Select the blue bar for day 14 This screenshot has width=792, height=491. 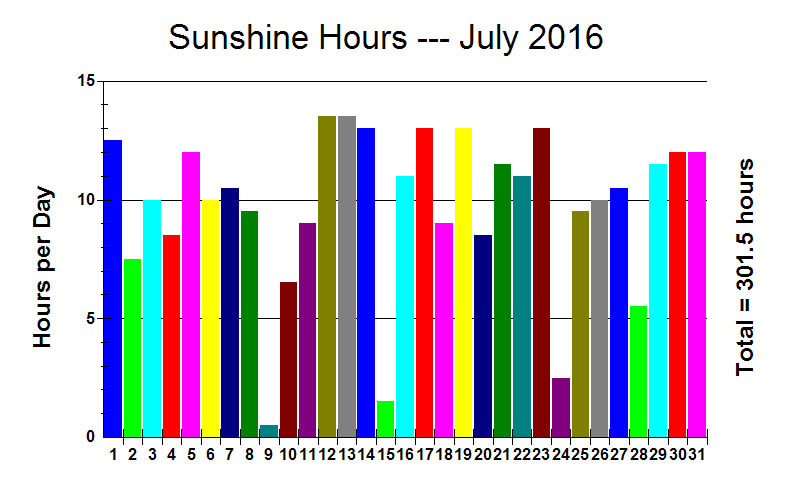[366, 282]
